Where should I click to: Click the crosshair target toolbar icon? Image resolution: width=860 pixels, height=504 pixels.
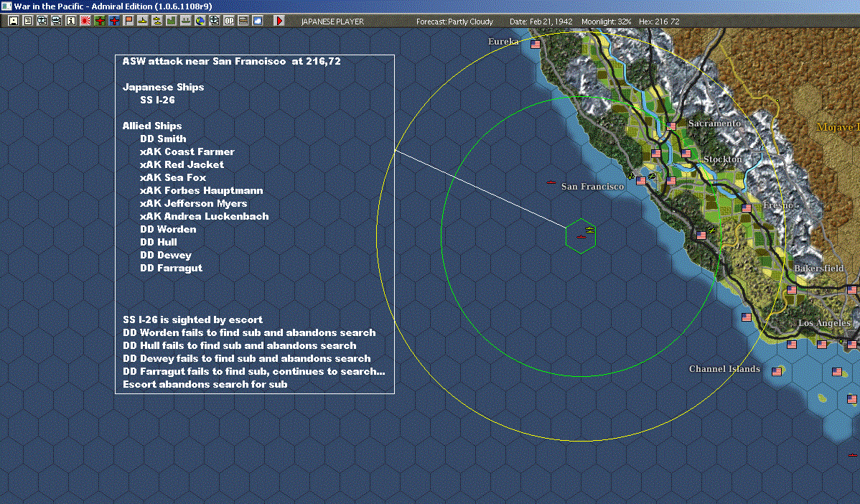pyautogui.click(x=215, y=21)
